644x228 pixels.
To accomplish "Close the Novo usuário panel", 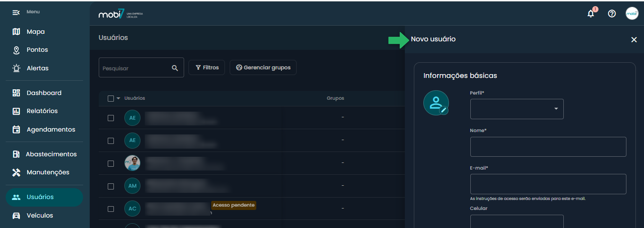I will (634, 40).
